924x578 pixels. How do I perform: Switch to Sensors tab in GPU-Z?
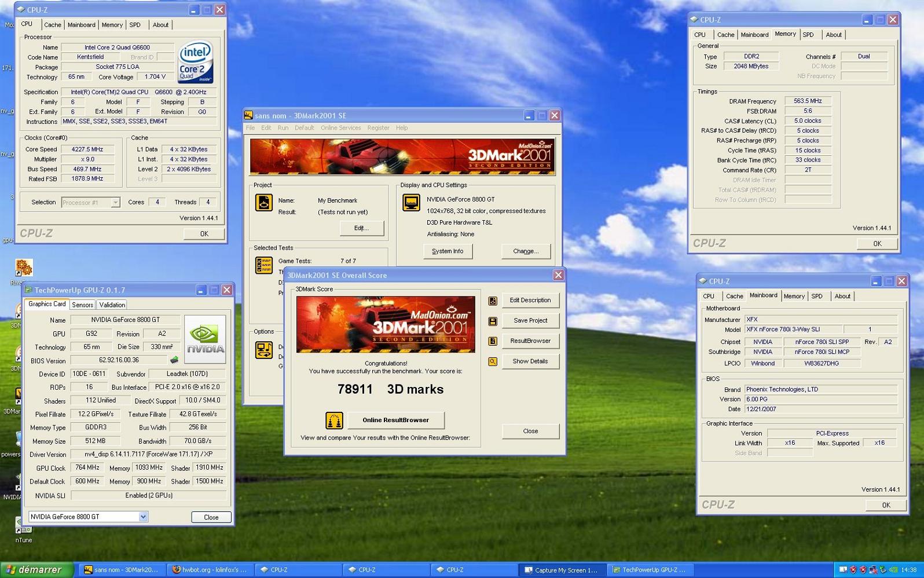[x=82, y=305]
